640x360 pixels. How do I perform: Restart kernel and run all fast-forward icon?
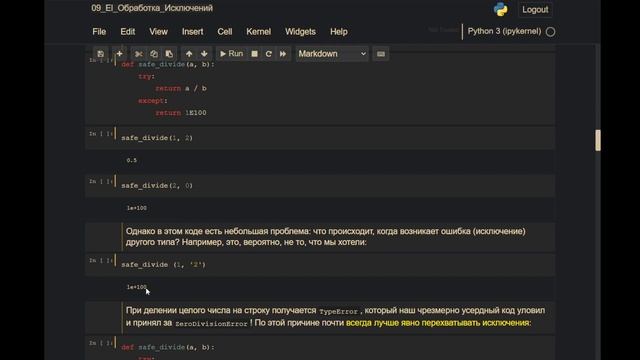pyautogui.click(x=283, y=54)
